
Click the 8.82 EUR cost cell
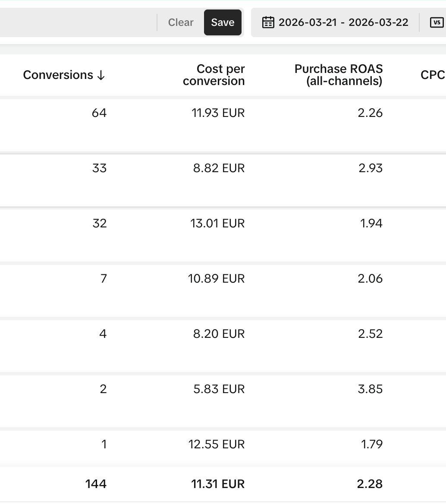(x=219, y=168)
